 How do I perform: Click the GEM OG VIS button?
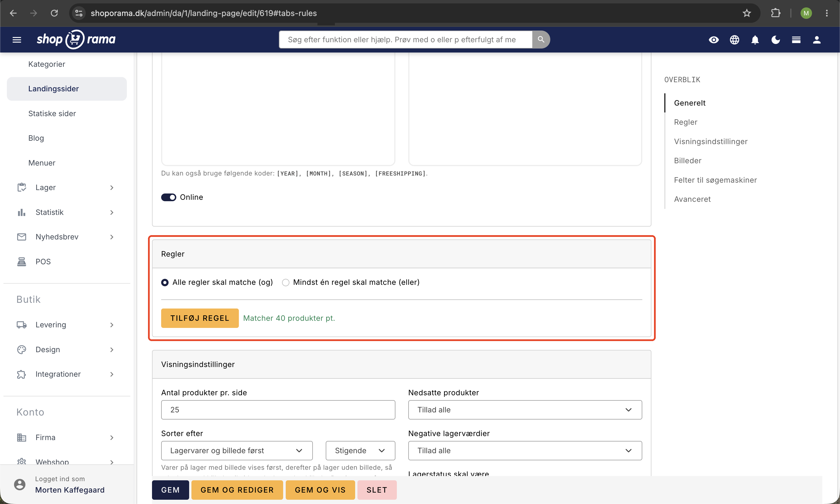click(320, 490)
